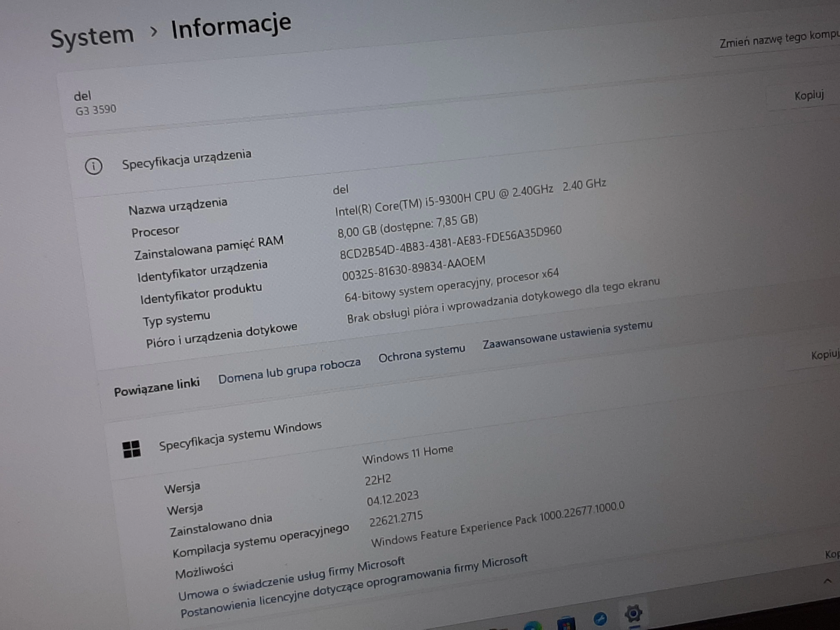Image resolution: width=840 pixels, height=630 pixels.
Task: Click the Windows logo beside Specyfikacja systemu Windows
Action: 132,449
